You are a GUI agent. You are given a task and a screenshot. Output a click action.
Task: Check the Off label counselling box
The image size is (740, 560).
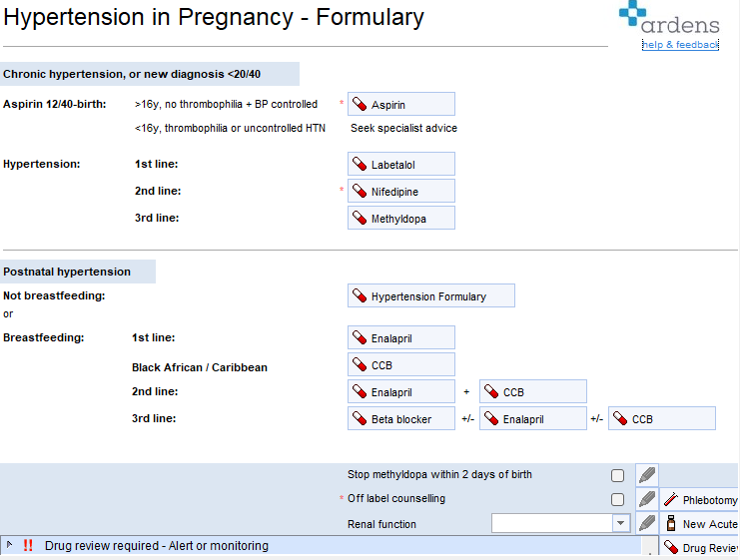coord(618,499)
